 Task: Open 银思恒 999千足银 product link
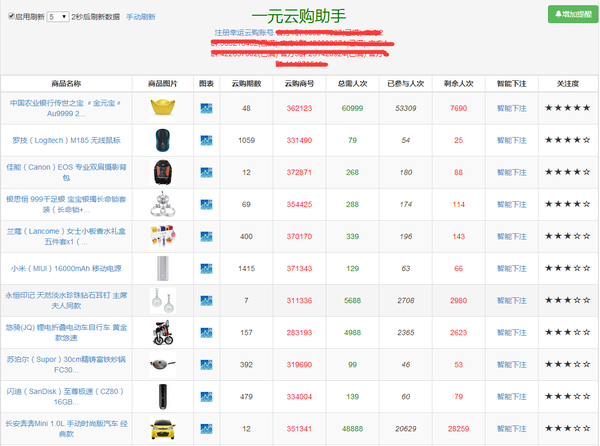pyautogui.click(x=66, y=204)
